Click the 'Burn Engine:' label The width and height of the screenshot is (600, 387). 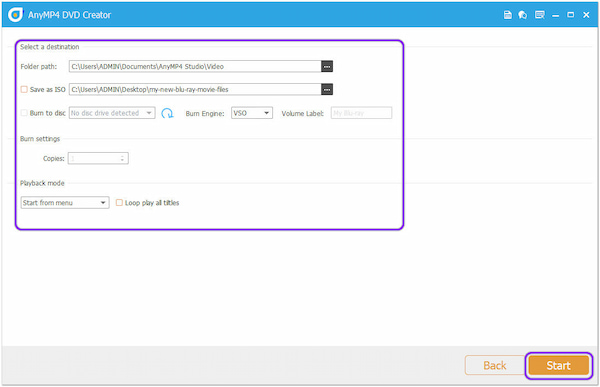pyautogui.click(x=205, y=114)
